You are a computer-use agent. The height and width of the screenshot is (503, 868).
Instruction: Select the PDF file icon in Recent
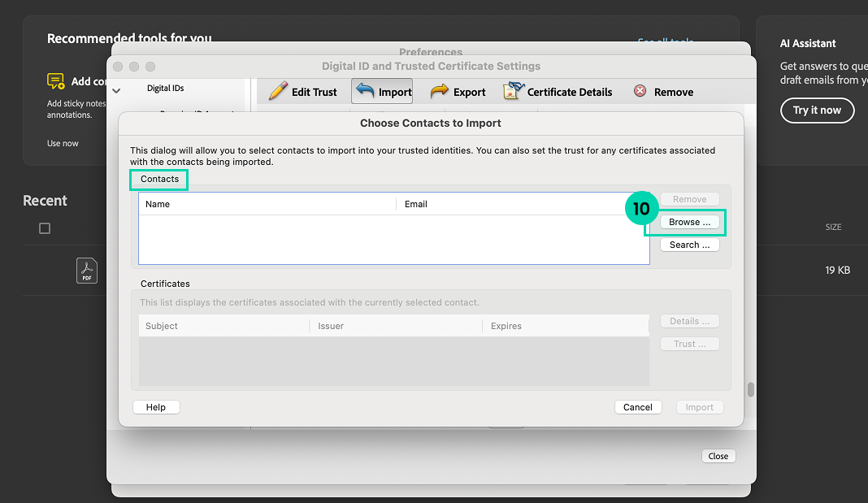click(87, 270)
